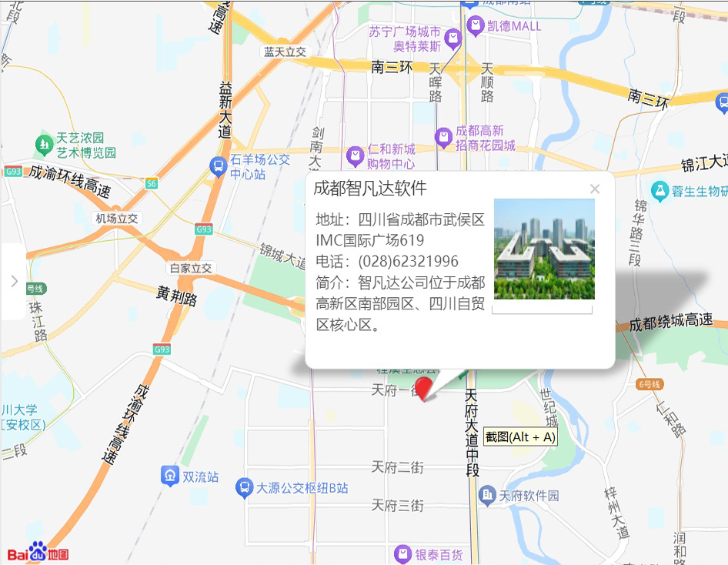This screenshot has width=728, height=565.
Task: Click the 苏宁广场城市奥特莱斯 shopping icon
Action: point(453,38)
